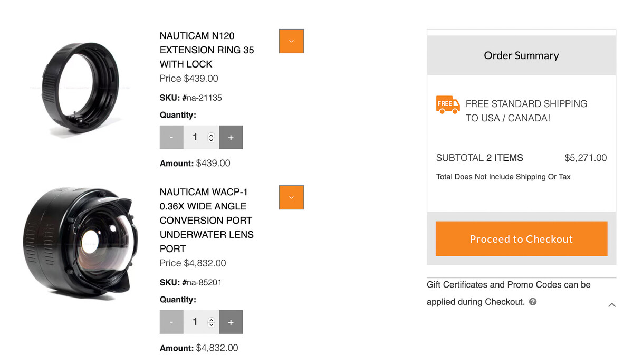The width and height of the screenshot is (633, 364).
Task: Collapse the gift certificates section chevron
Action: pyautogui.click(x=612, y=305)
